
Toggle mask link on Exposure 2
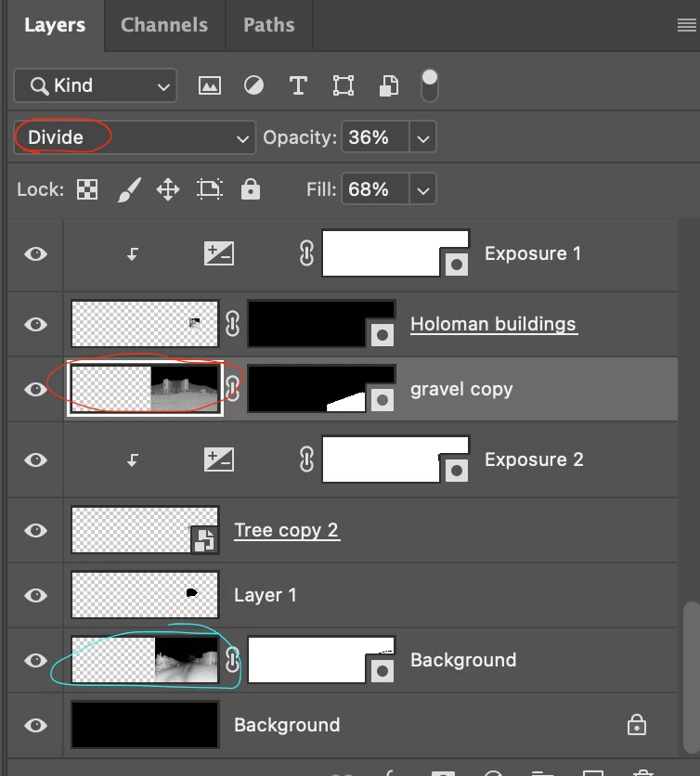[306, 459]
